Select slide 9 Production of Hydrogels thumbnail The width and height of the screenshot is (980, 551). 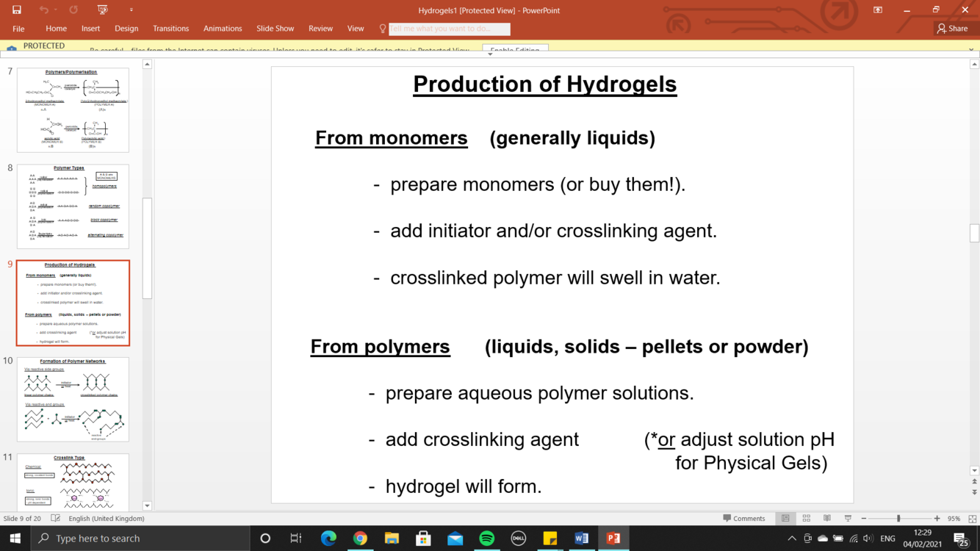point(73,303)
